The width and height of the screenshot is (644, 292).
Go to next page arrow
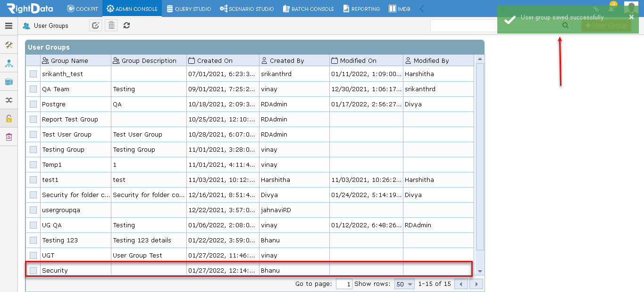tap(477, 284)
